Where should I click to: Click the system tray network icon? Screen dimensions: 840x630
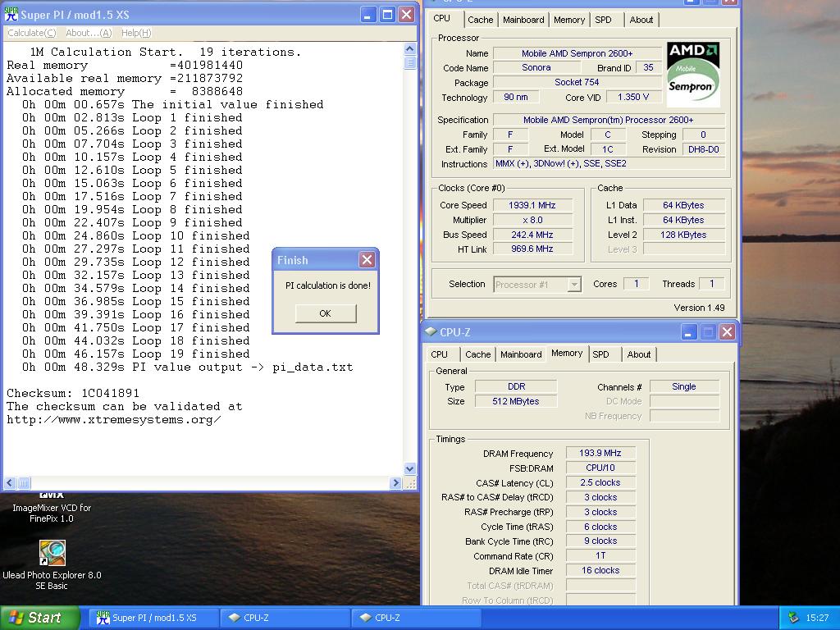[793, 618]
